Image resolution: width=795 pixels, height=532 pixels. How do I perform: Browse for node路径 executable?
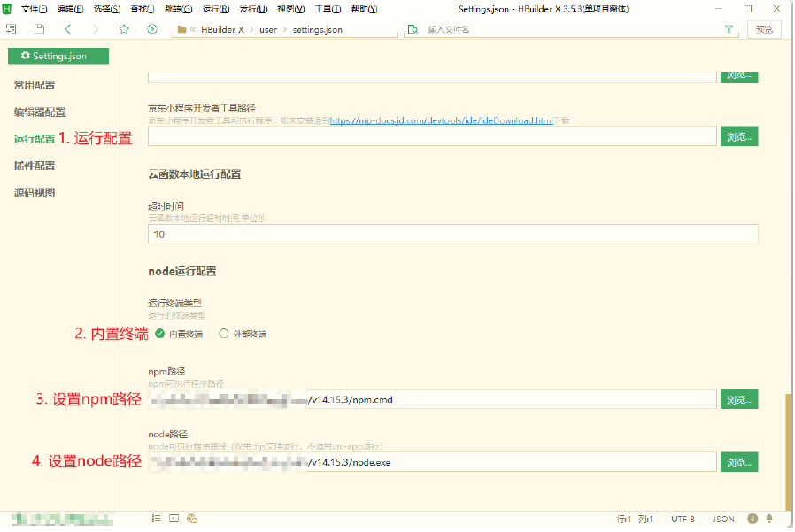pyautogui.click(x=739, y=462)
